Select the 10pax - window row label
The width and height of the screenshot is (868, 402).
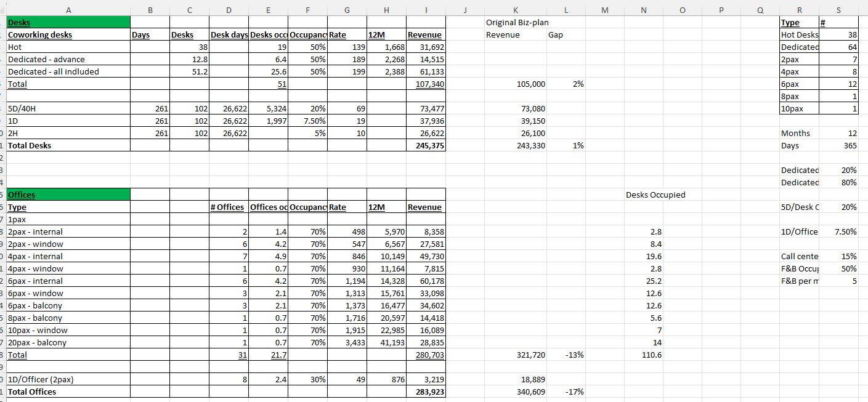tap(68, 330)
